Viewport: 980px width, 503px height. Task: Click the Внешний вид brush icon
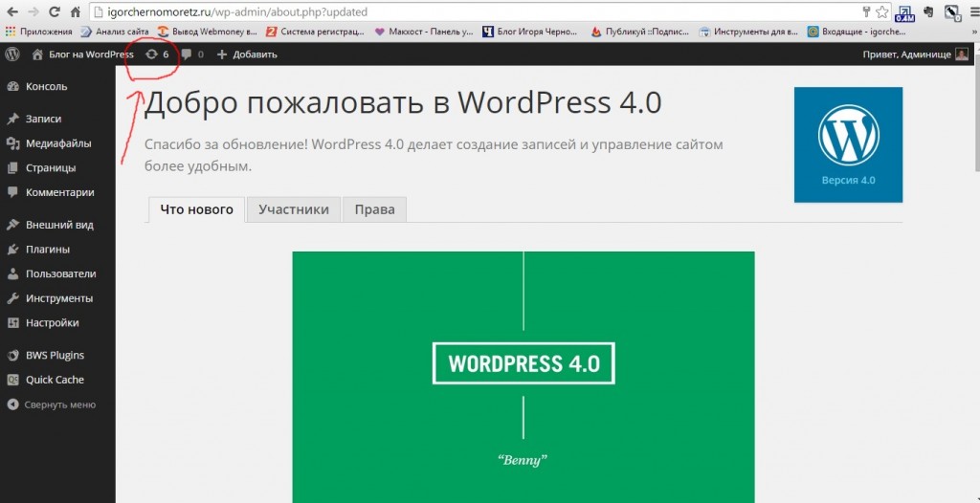coord(12,225)
